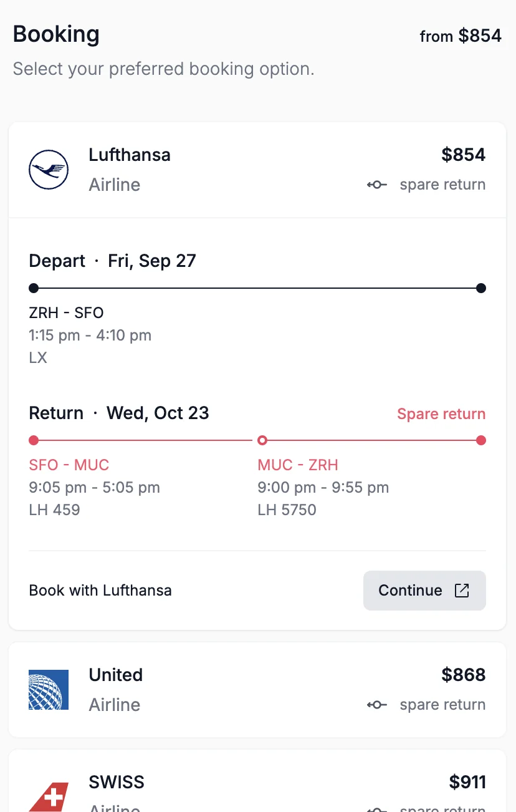Click the Lufthansa crane logo
This screenshot has width=516, height=812.
pos(49,169)
